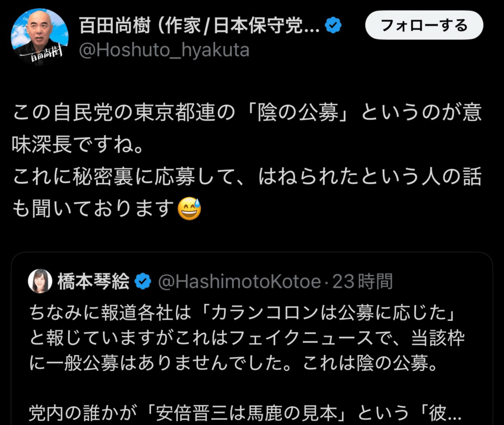Image resolution: width=504 pixels, height=425 pixels.
Task: Open 百田尚樹's profile avatar
Action: coord(40,37)
